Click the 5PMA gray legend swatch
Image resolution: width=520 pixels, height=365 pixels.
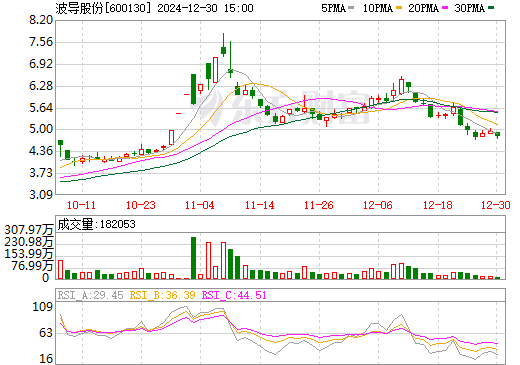(351, 8)
